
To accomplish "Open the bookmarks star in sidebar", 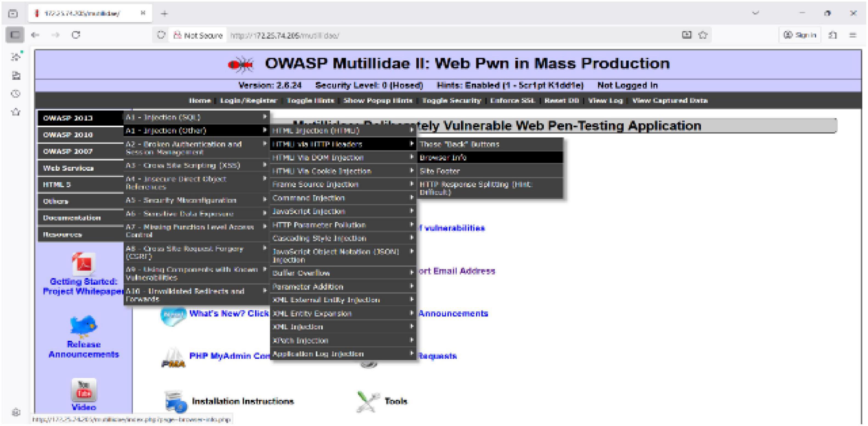I will [x=16, y=111].
